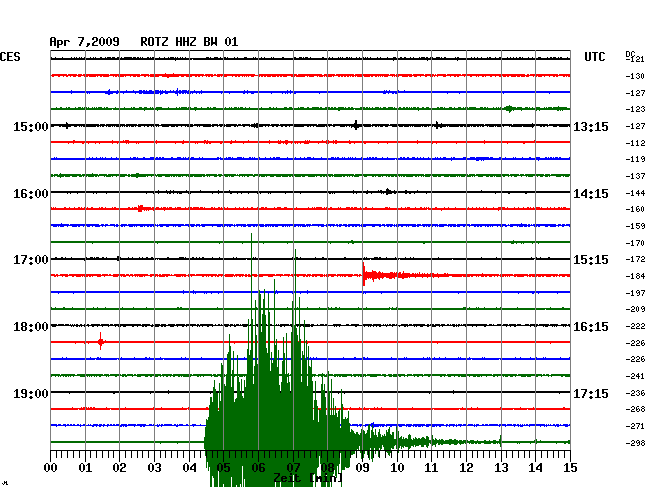Click the DC offset value "-197"
Image resolution: width=650 pixels, height=494 pixels.
pos(635,293)
